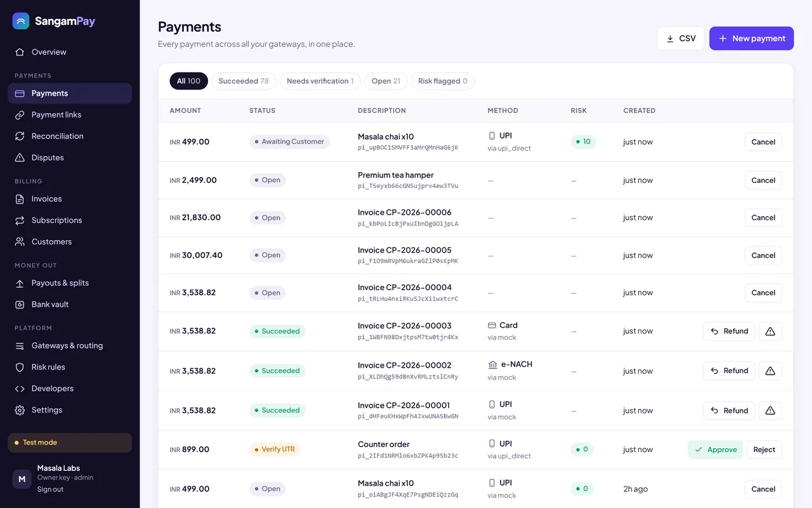Download payments as CSV

681,39
